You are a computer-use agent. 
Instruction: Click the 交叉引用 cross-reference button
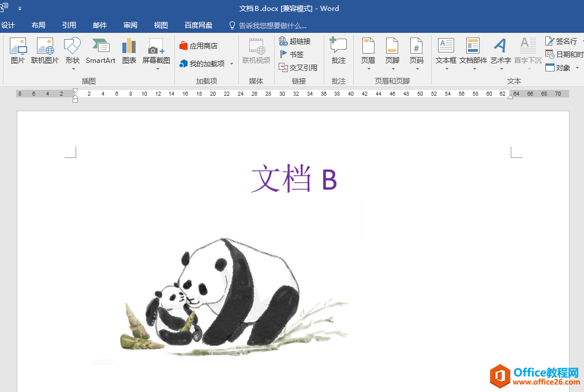pos(298,67)
